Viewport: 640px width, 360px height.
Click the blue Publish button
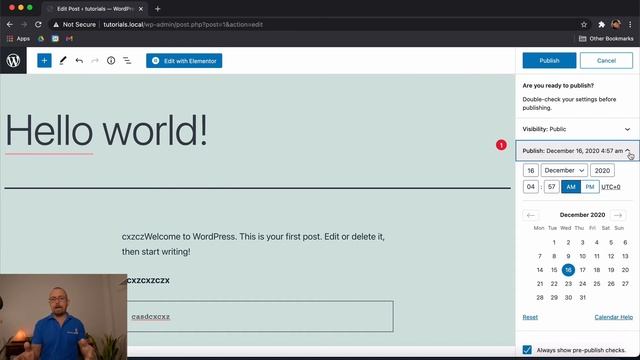tap(549, 60)
